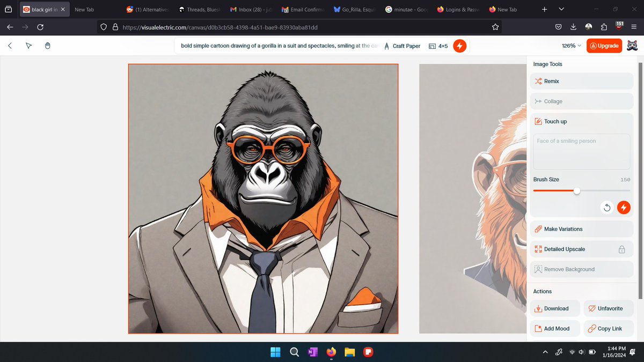Open the extensions puzzle icon
Viewport: 644px width, 362px height.
604,27
